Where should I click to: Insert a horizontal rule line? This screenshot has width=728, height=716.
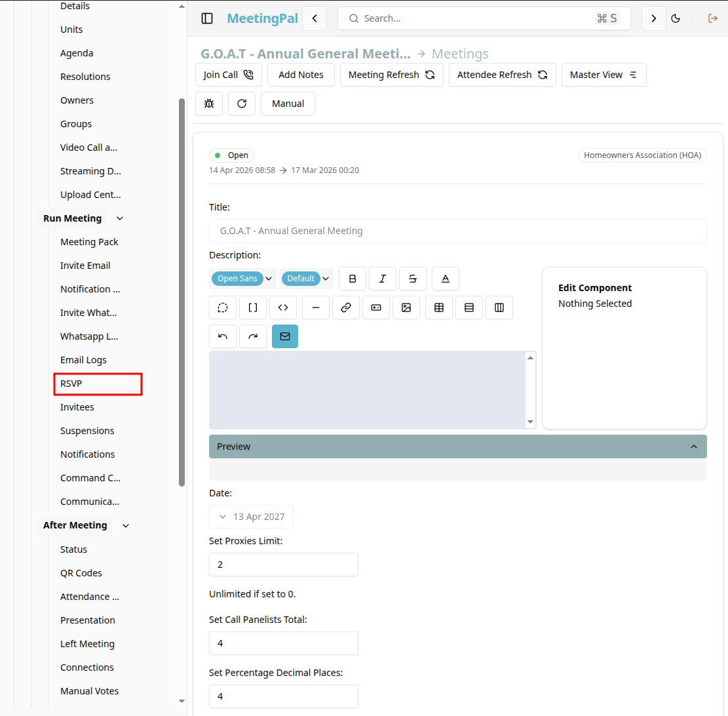click(x=316, y=308)
